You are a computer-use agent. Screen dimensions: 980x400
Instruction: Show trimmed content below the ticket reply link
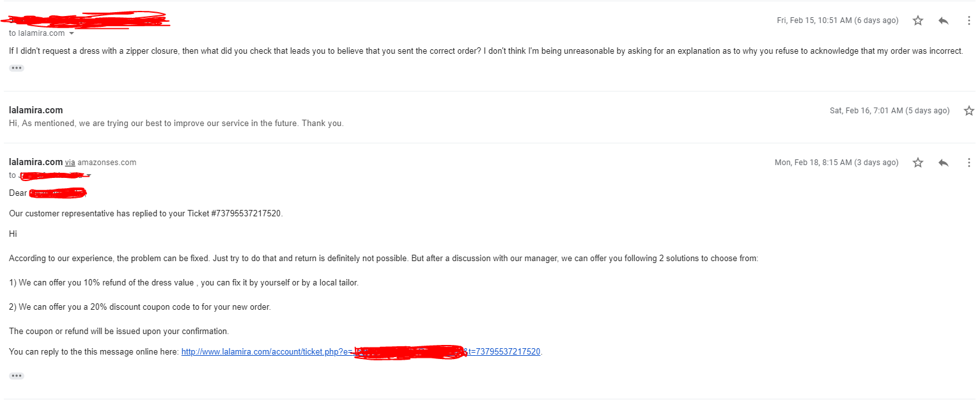click(17, 376)
